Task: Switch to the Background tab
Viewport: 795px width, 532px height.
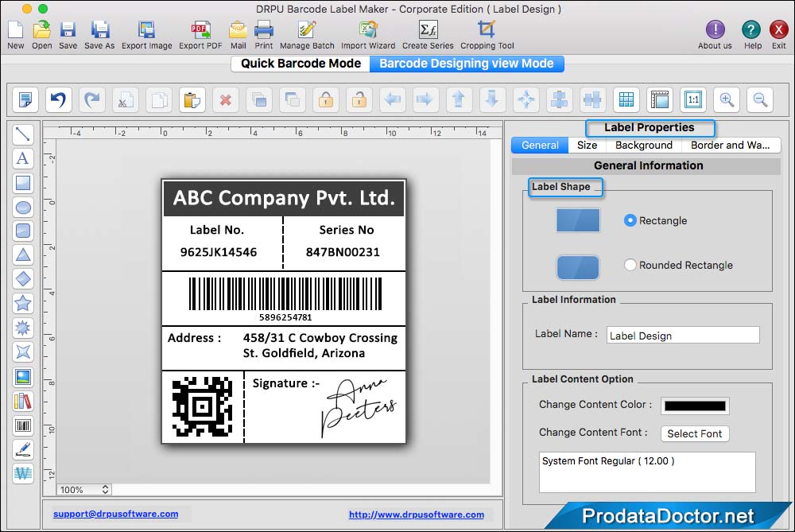Action: point(644,145)
